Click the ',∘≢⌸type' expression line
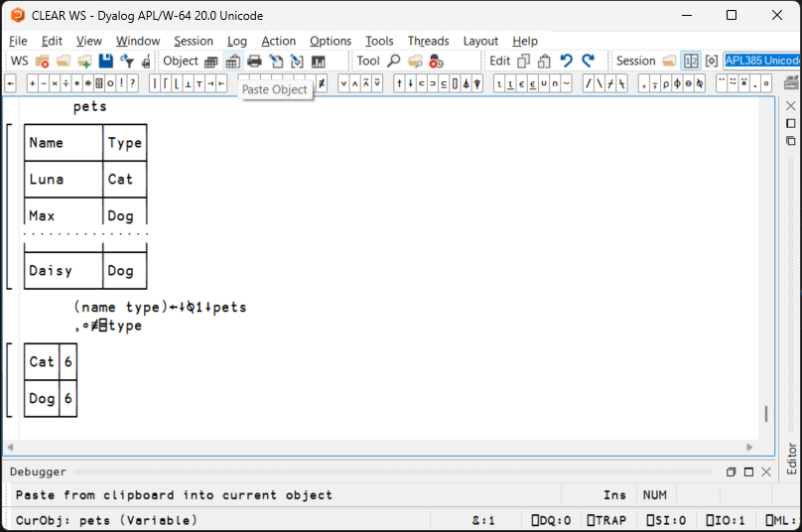The height and width of the screenshot is (532, 802). coord(108,326)
